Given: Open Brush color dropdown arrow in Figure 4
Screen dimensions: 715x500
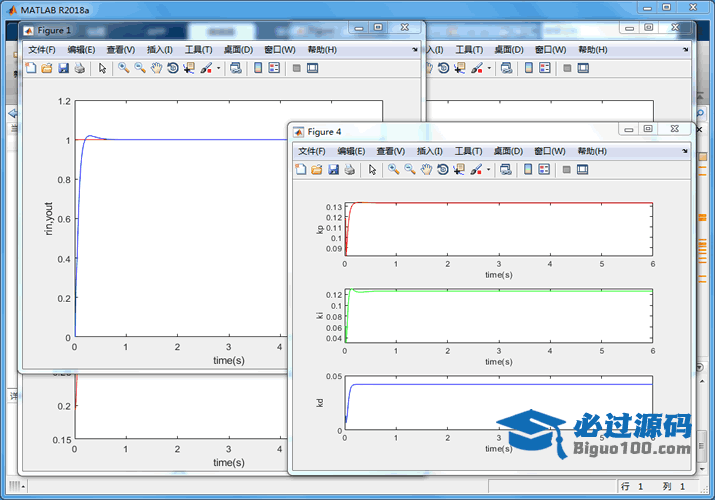Looking at the screenshot, I should [488, 170].
